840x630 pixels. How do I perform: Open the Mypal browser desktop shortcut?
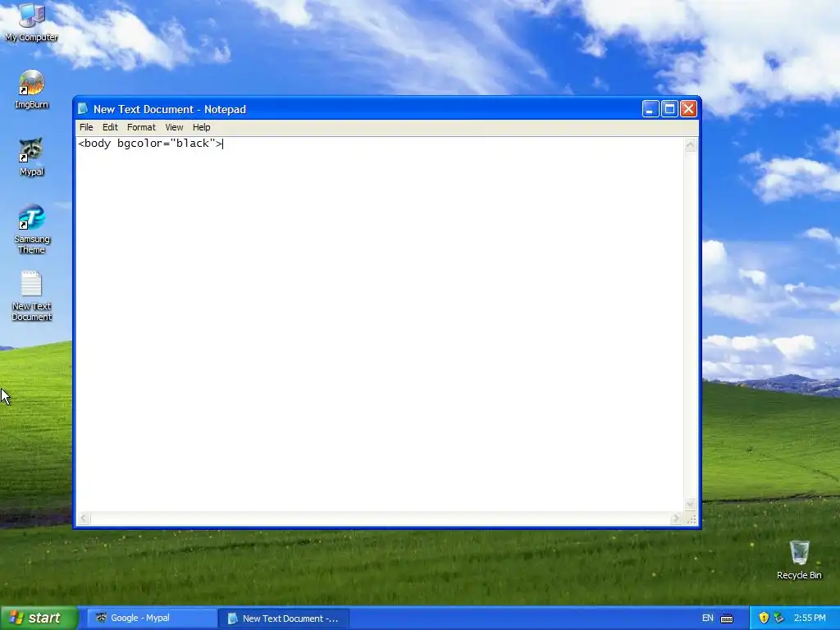[x=31, y=157]
